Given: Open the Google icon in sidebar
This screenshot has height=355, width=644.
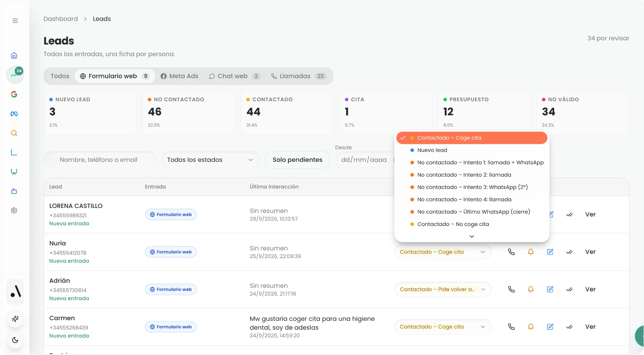Looking at the screenshot, I should coord(14,94).
